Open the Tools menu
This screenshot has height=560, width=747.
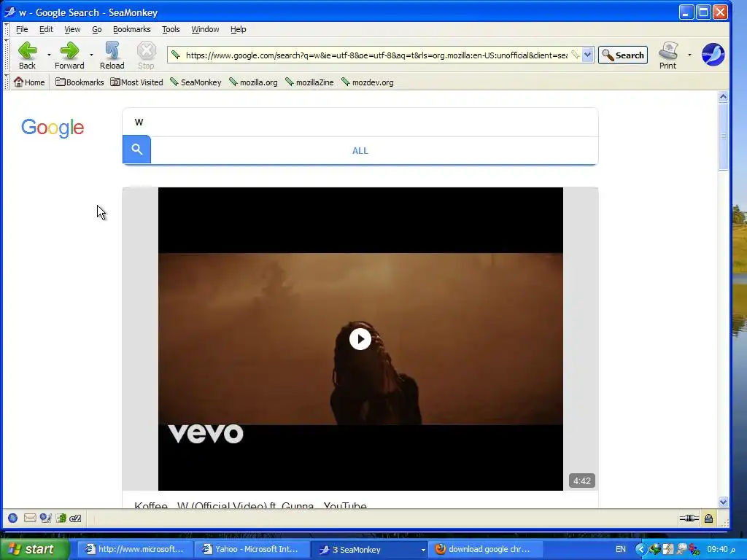171,29
